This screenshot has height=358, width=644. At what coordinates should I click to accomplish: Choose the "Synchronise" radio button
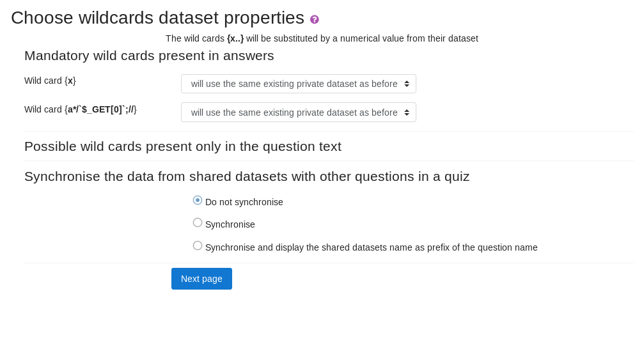coord(198,222)
